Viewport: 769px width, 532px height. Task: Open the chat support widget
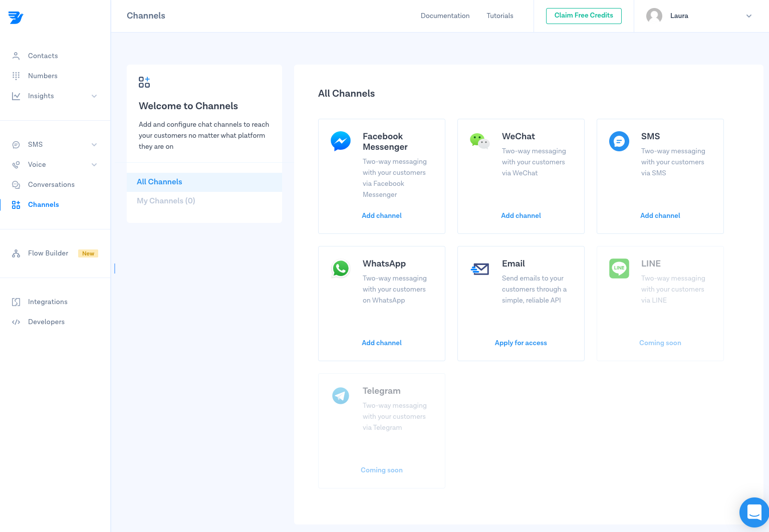(754, 512)
